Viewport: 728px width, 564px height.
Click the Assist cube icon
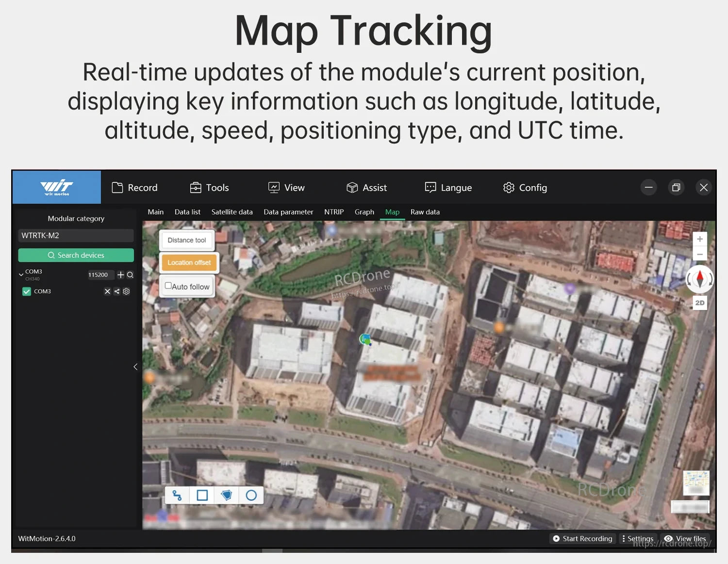coord(352,188)
